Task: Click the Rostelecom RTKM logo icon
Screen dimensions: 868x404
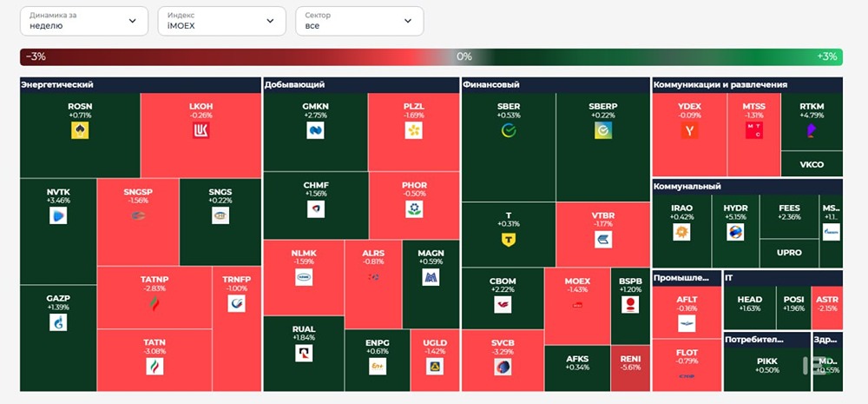Action: (812, 131)
